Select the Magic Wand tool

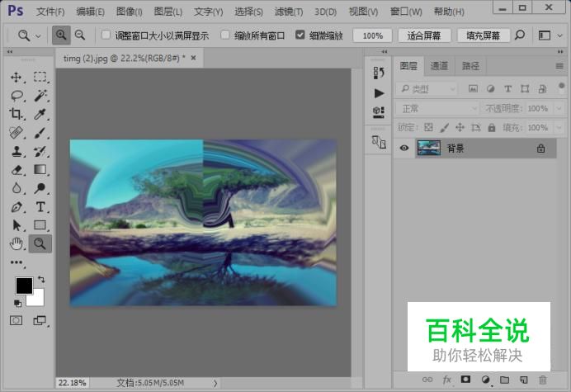(40, 96)
